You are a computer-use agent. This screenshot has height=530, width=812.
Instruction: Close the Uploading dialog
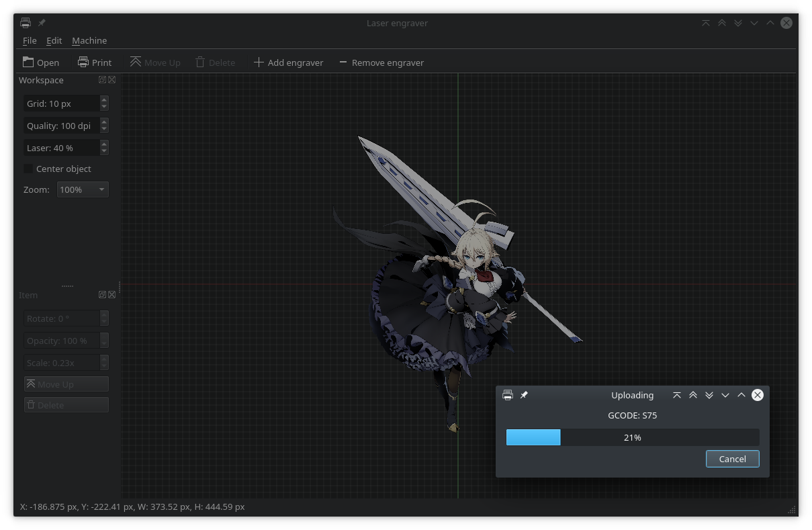758,395
